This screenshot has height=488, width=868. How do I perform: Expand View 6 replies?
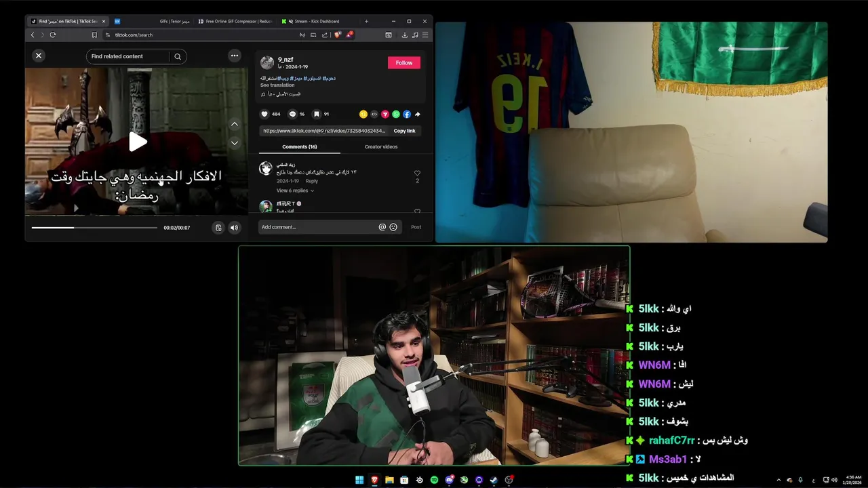point(295,190)
